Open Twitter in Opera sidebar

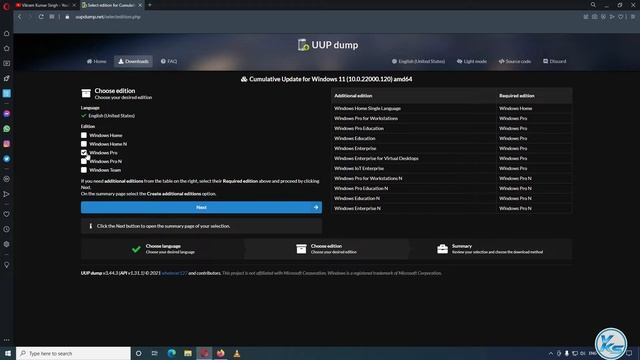coord(7,159)
